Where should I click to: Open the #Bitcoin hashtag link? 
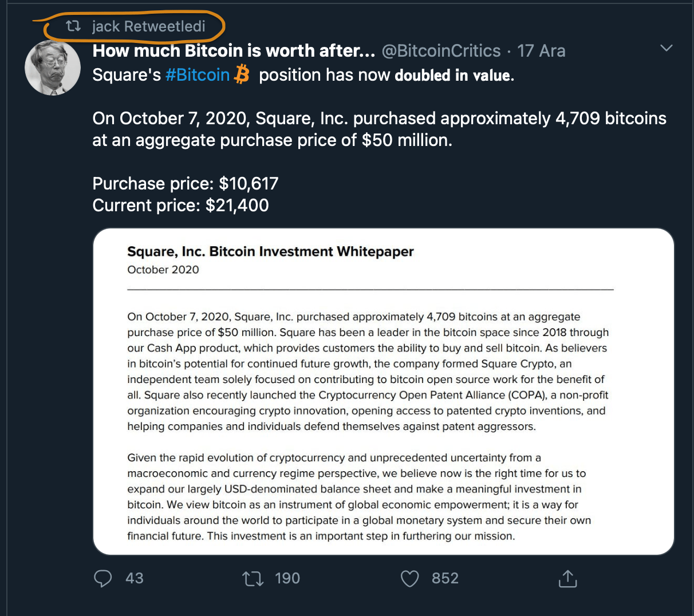click(198, 75)
